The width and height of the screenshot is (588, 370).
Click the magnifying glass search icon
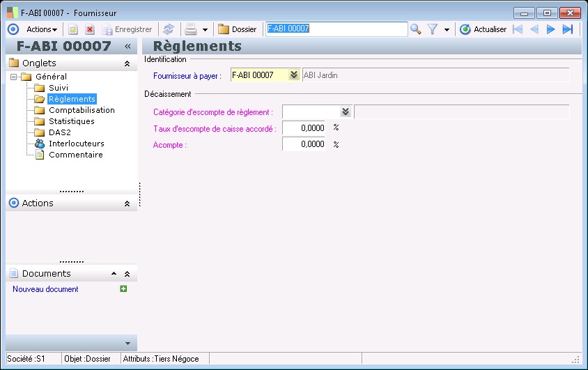(x=415, y=29)
